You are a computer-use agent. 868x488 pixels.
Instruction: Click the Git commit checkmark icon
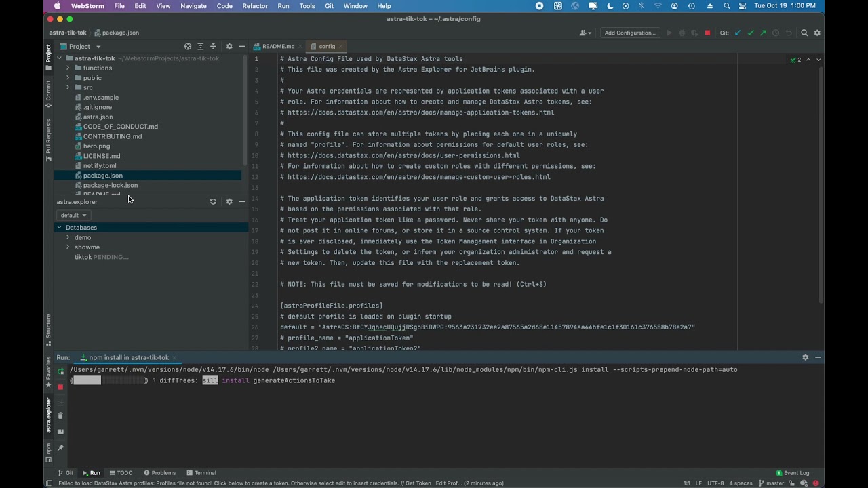point(750,33)
